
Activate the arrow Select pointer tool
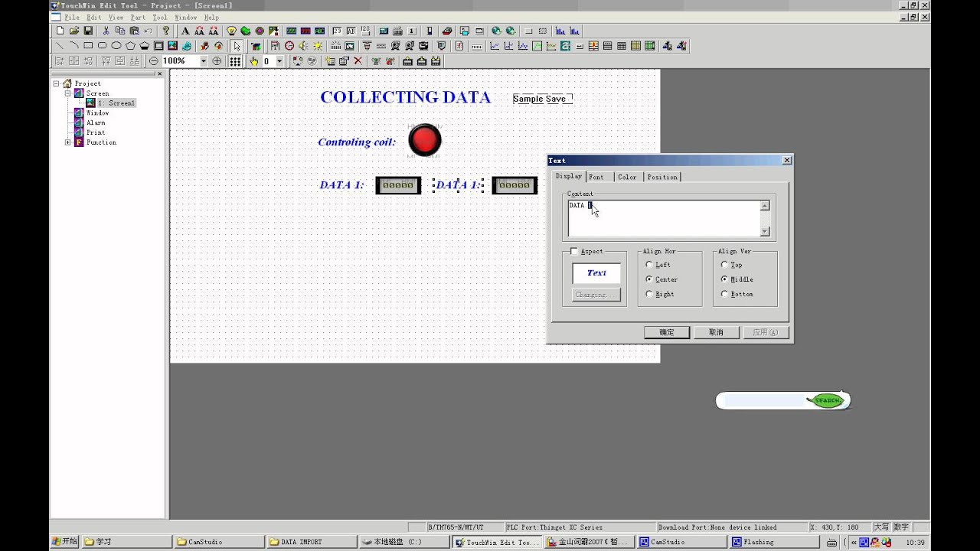click(x=237, y=46)
